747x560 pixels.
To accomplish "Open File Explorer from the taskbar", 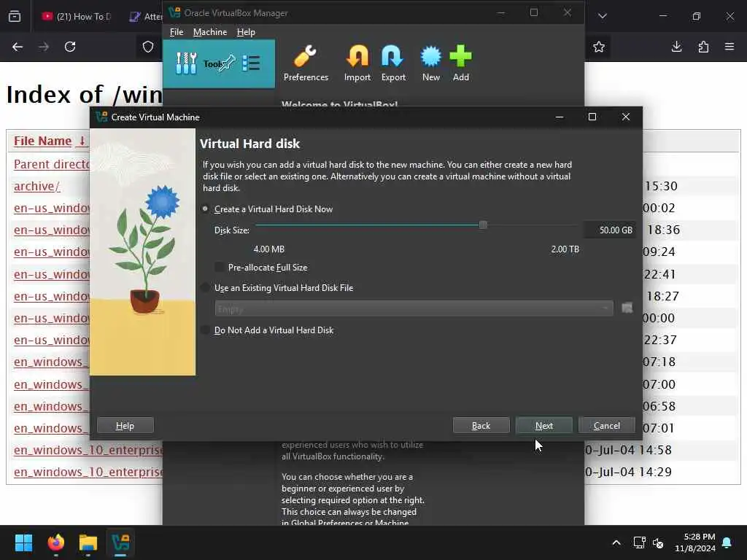I will 88,542.
